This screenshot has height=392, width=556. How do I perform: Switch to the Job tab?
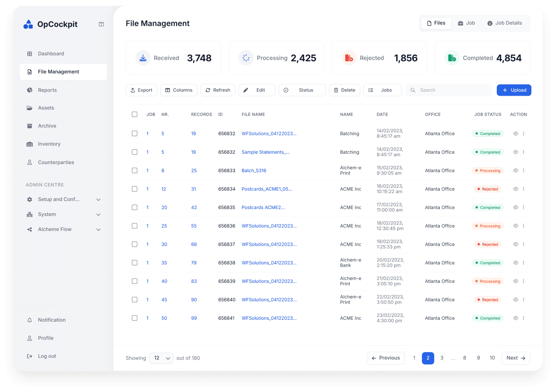[466, 23]
